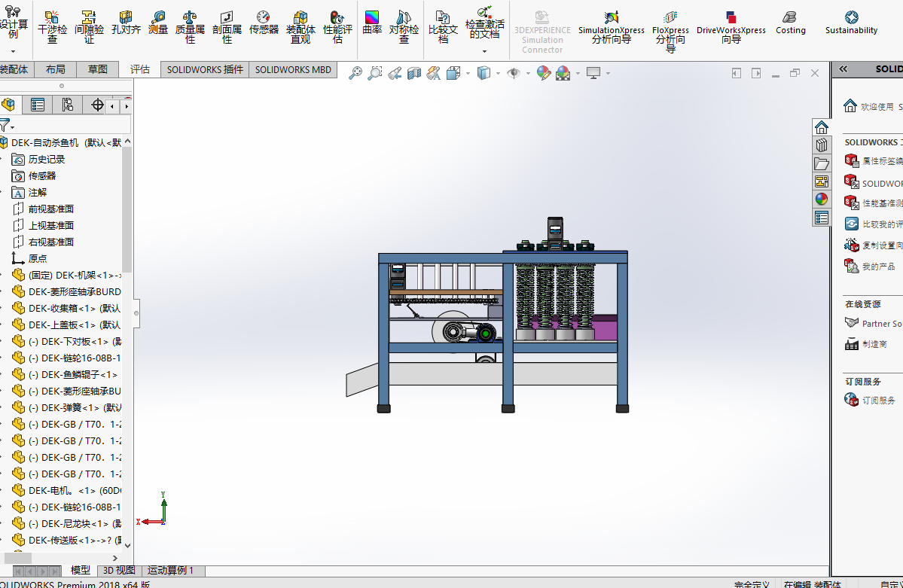Expand the Check Active Document dropdown arrow
The image size is (903, 588).
tap(484, 51)
